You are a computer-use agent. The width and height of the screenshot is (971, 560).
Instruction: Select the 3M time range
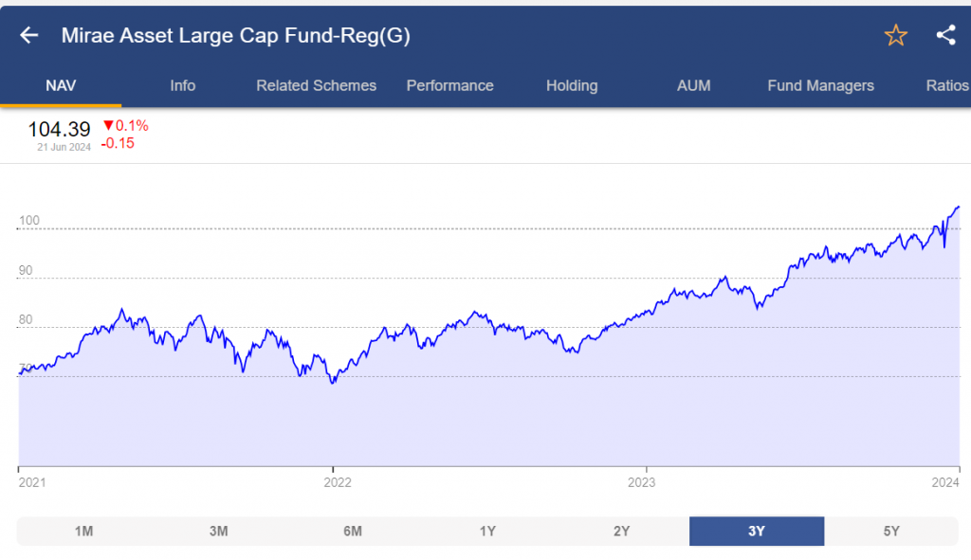[x=218, y=531]
